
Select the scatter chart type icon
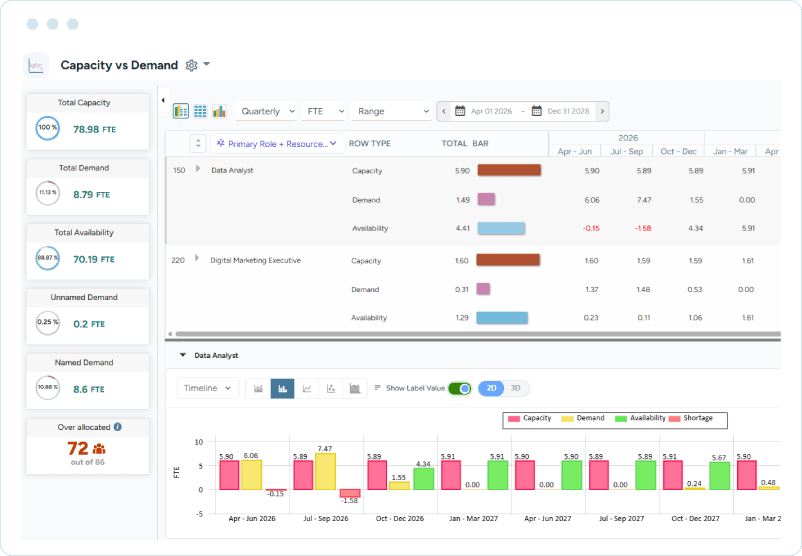(x=330, y=389)
